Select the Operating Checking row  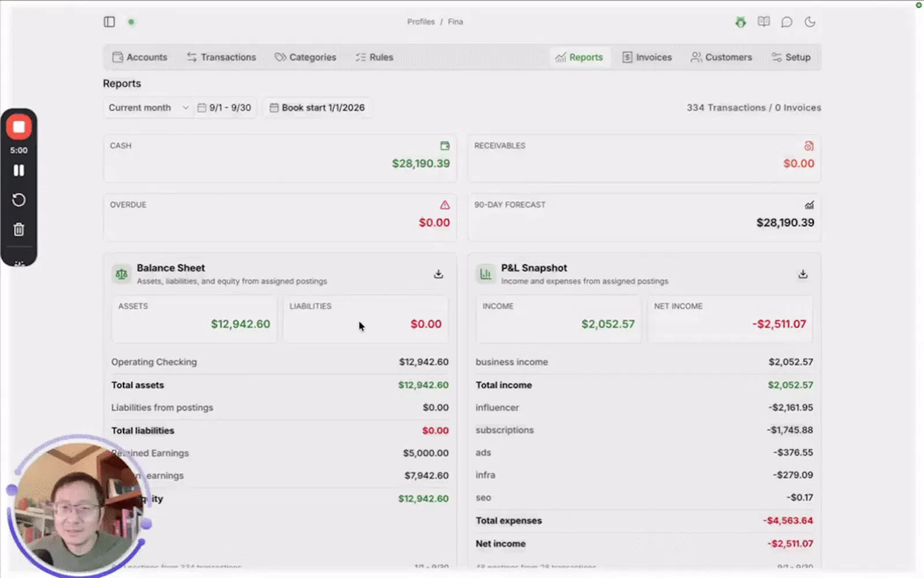click(x=280, y=362)
